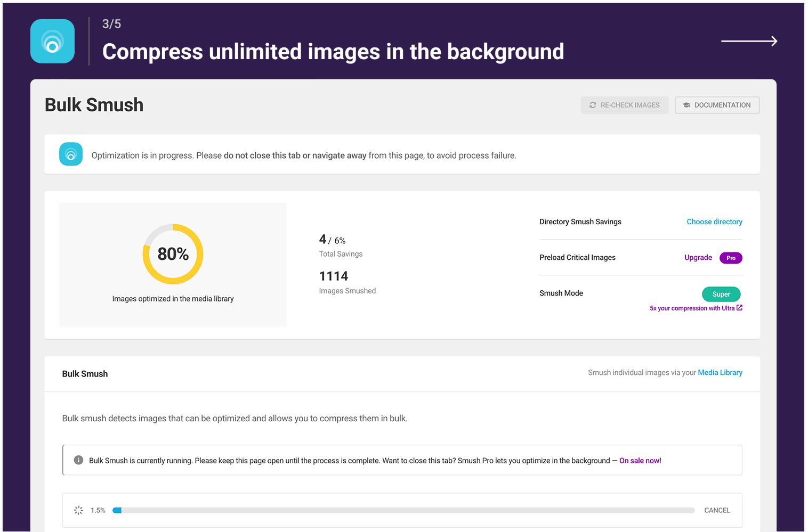
Task: Click Choose directory for Directory Smush Savings
Action: (x=714, y=222)
